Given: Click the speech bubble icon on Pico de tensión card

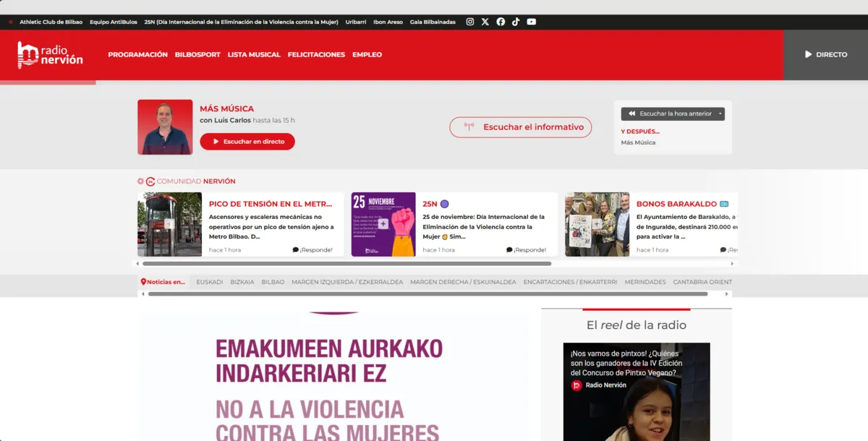Looking at the screenshot, I should pos(296,250).
